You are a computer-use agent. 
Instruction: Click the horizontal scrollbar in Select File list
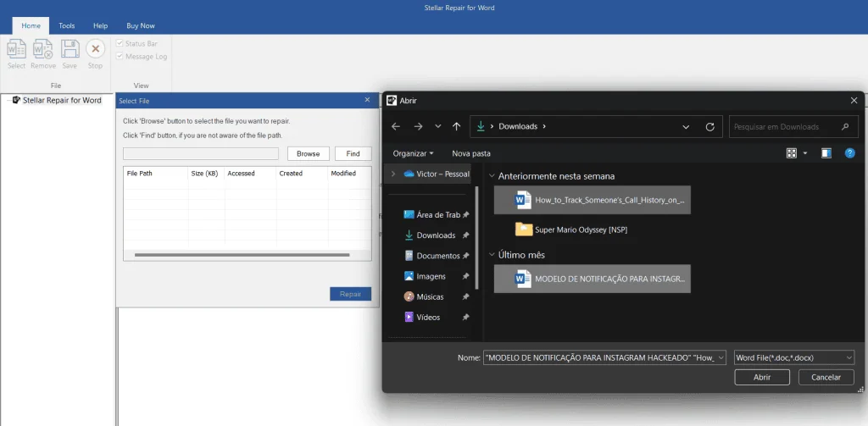[x=242, y=255]
